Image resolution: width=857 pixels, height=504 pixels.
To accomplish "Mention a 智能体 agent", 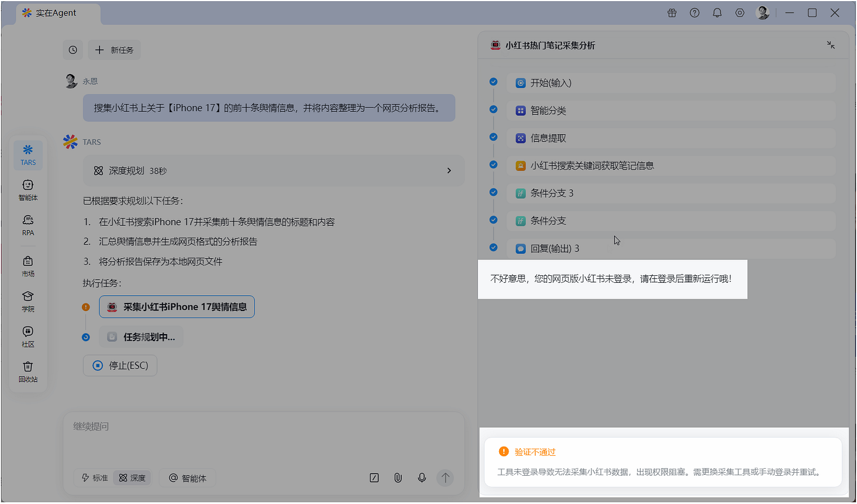I will tap(188, 478).
